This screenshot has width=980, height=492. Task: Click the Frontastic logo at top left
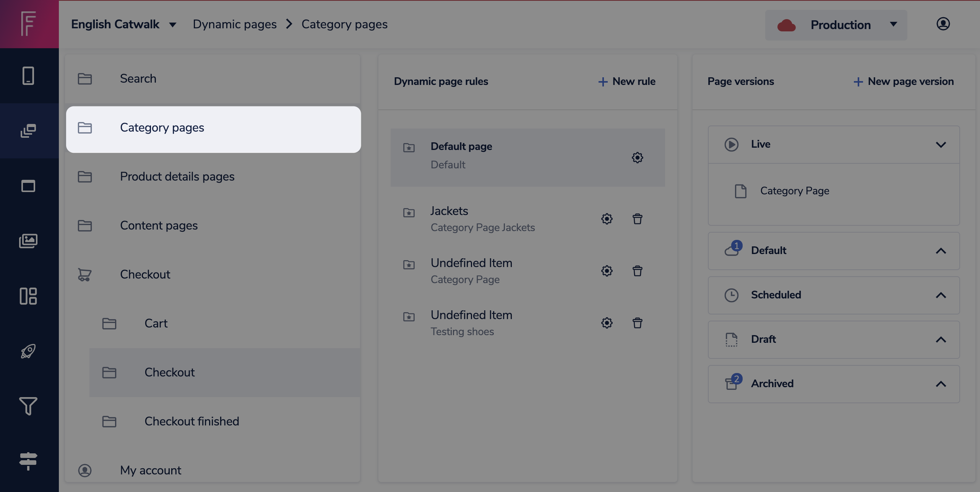click(x=29, y=24)
